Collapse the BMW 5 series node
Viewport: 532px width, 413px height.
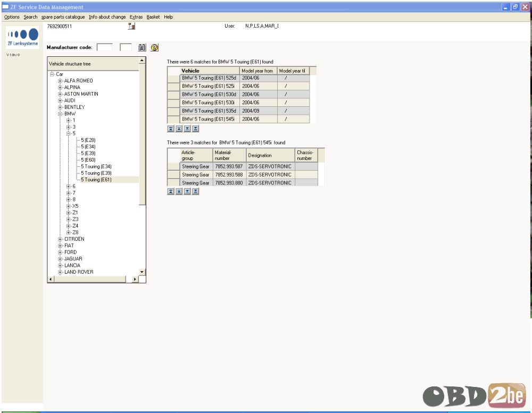point(69,133)
